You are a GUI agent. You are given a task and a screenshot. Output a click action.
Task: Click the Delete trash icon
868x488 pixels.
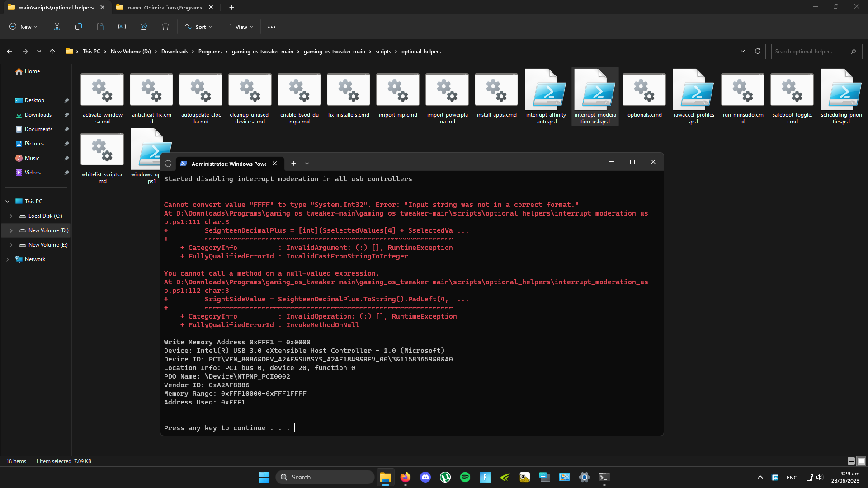165,27
